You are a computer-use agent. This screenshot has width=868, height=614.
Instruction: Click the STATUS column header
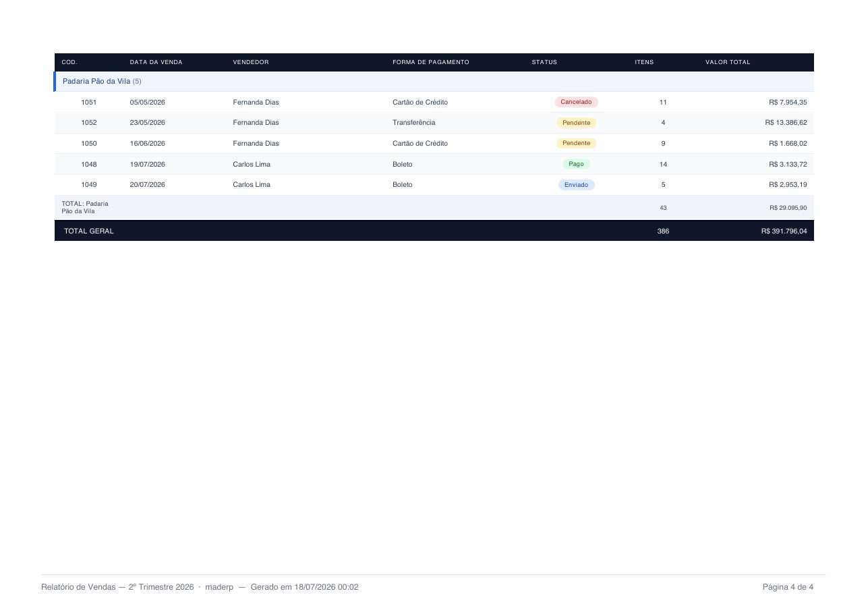coord(544,62)
